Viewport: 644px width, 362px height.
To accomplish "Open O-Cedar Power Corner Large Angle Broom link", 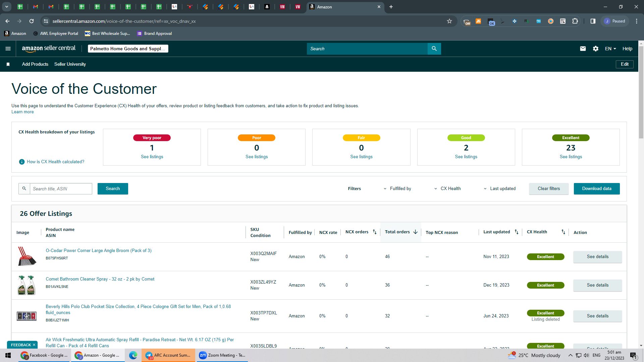I will pyautogui.click(x=99, y=251).
